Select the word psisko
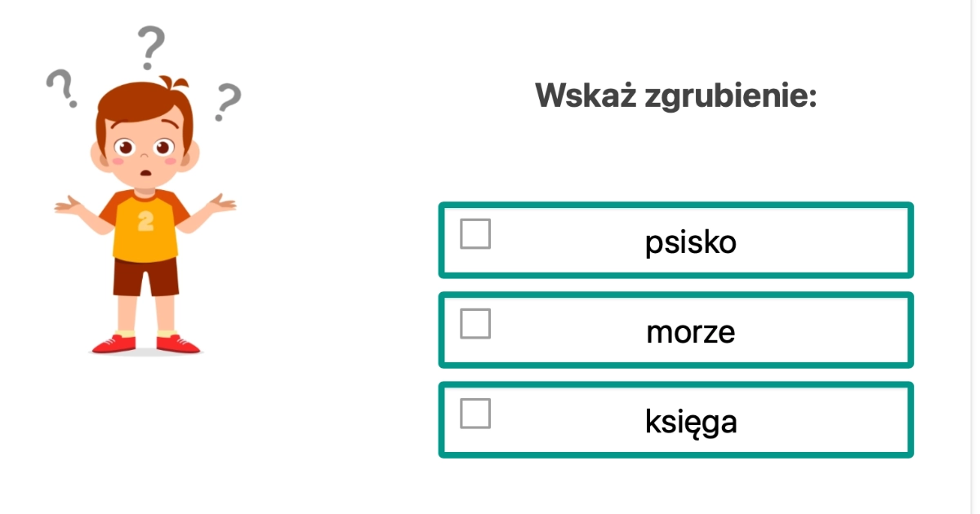Image resolution: width=980 pixels, height=514 pixels. click(x=690, y=241)
